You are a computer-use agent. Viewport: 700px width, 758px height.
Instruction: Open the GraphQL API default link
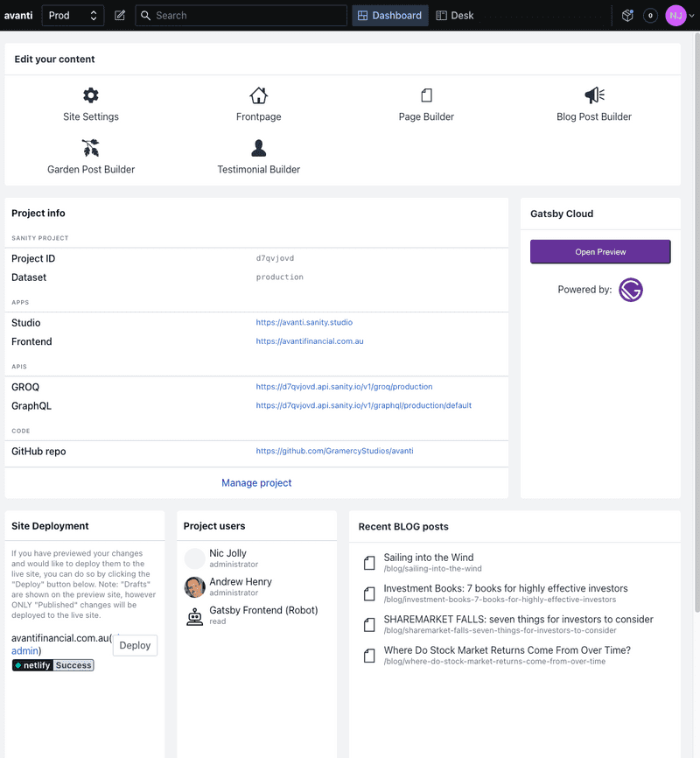(x=363, y=405)
